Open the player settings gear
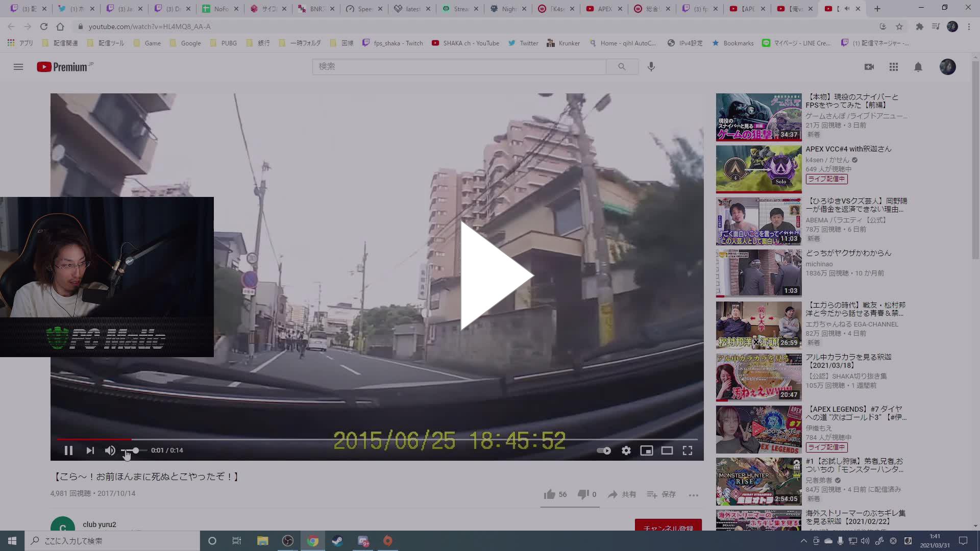 626,450
